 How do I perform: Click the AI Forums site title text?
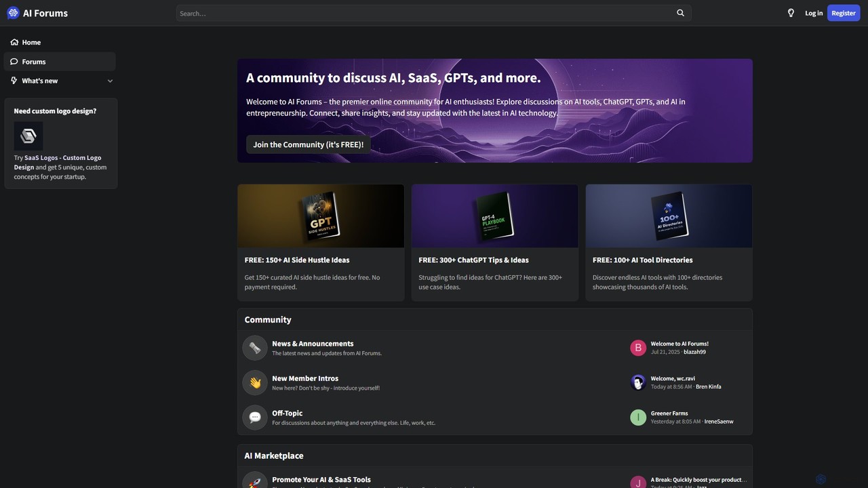coord(45,13)
